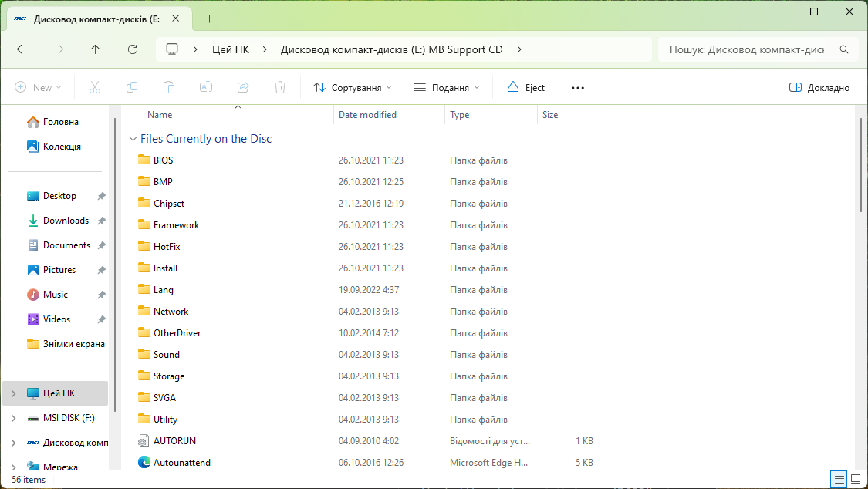Open Знімки екрана sidebar folder

click(66, 344)
